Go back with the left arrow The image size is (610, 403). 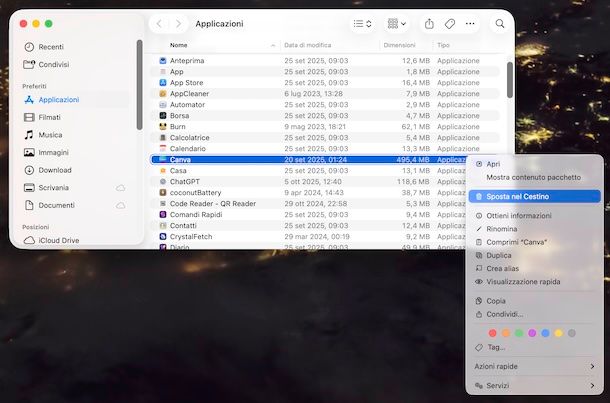[x=159, y=24]
